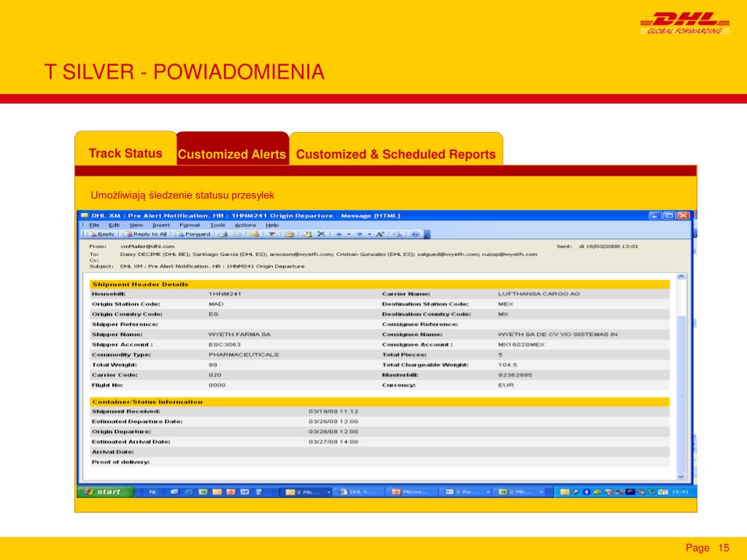The width and height of the screenshot is (747, 560).
Task: Click the Page 15 footer label
Action: coord(708,548)
